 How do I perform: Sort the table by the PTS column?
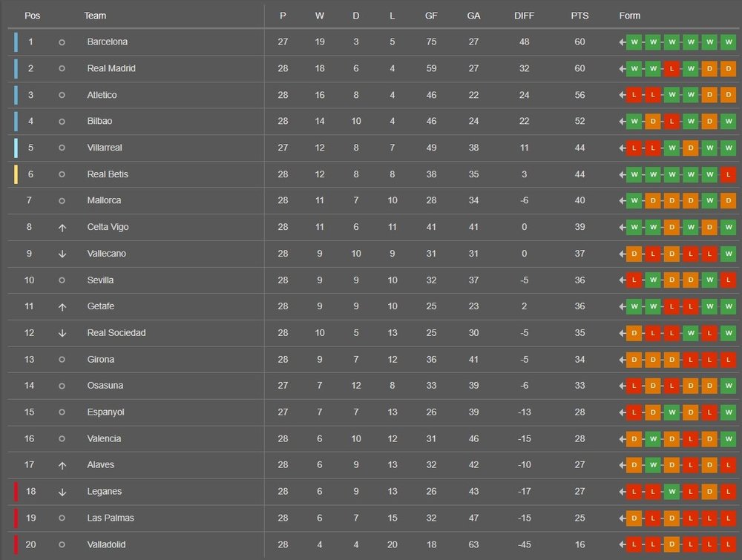(580, 16)
